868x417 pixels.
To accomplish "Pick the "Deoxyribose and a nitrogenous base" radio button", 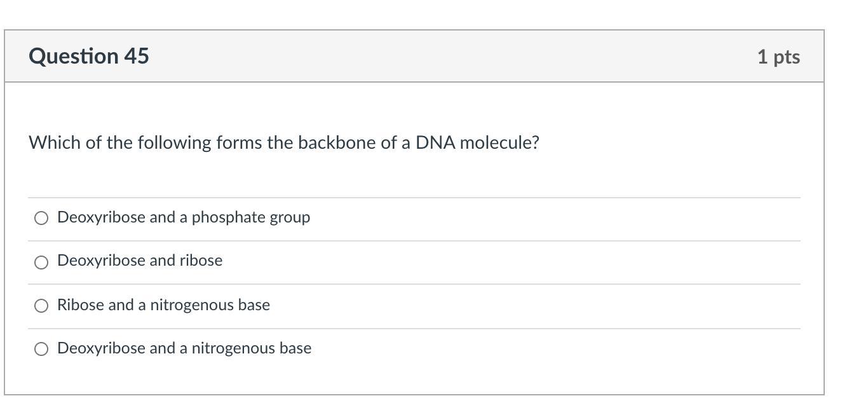I will (x=41, y=349).
